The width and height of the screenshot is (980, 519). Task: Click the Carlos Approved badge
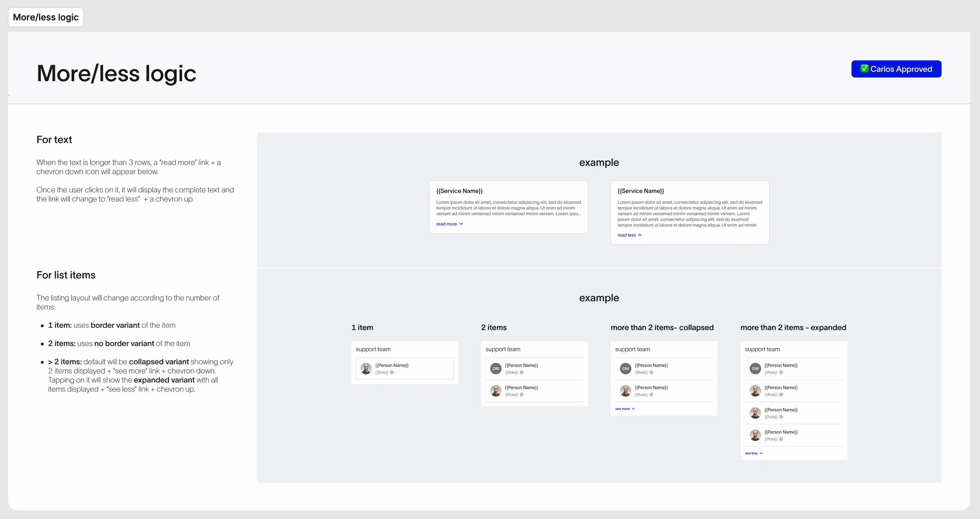(896, 69)
